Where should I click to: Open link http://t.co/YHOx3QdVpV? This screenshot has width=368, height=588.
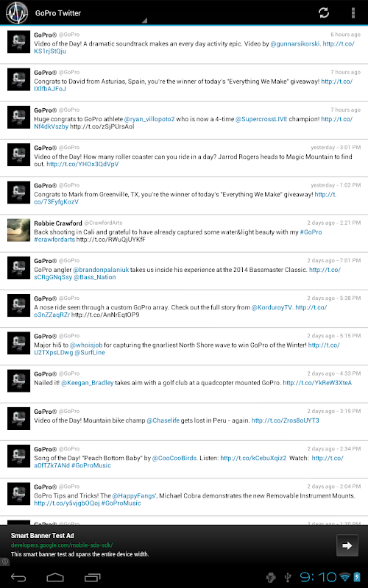pos(82,164)
